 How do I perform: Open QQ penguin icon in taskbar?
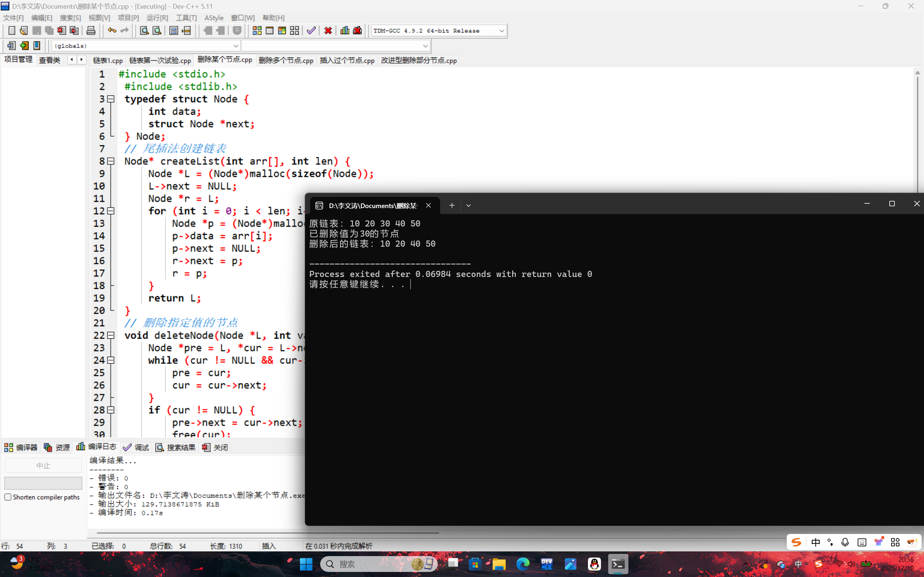click(594, 564)
